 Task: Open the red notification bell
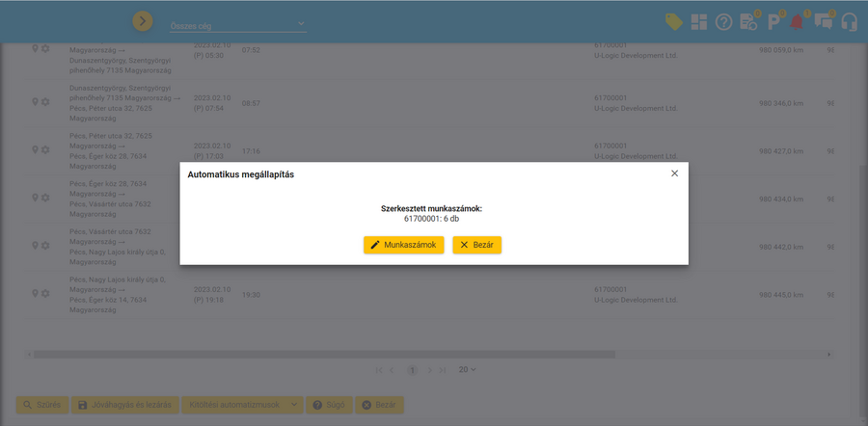pos(798,21)
